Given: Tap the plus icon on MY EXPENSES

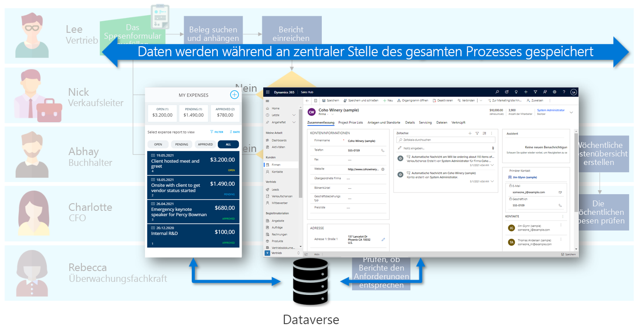Looking at the screenshot, I should 234,95.
